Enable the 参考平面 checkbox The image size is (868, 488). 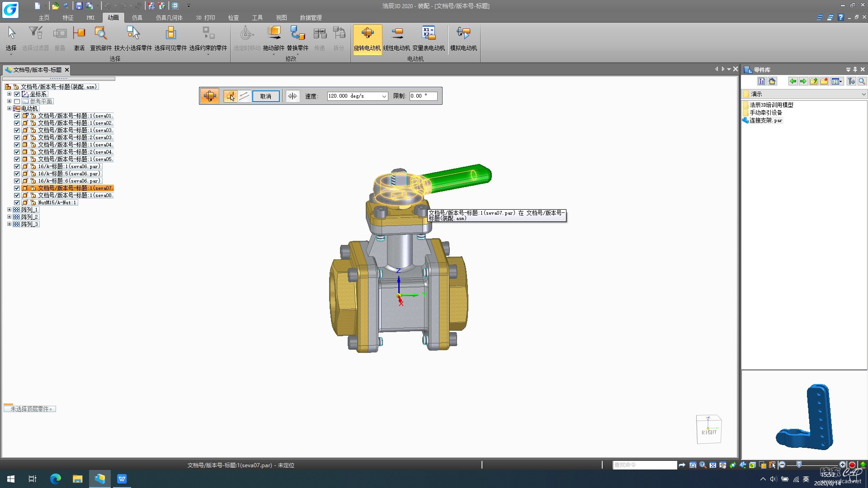pyautogui.click(x=17, y=101)
